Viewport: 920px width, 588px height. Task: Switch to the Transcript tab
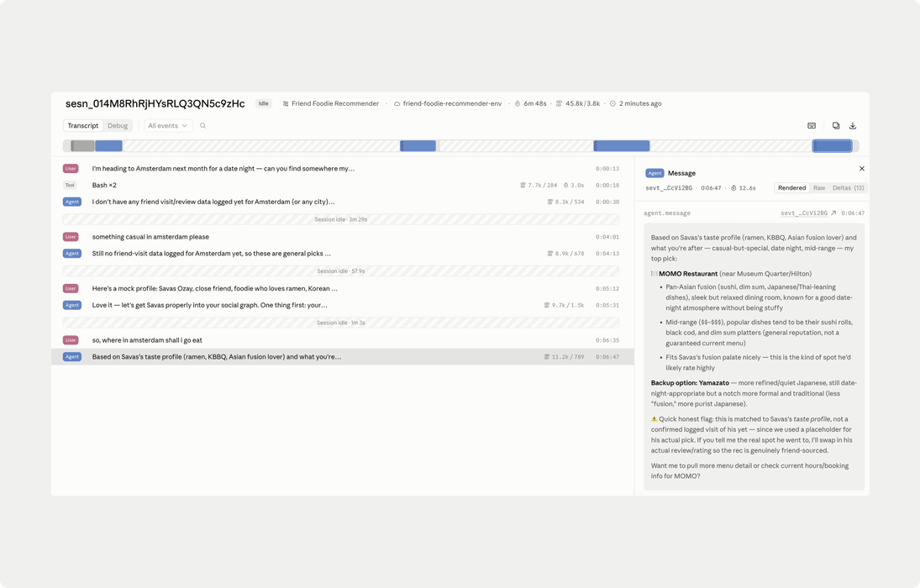(x=82, y=126)
